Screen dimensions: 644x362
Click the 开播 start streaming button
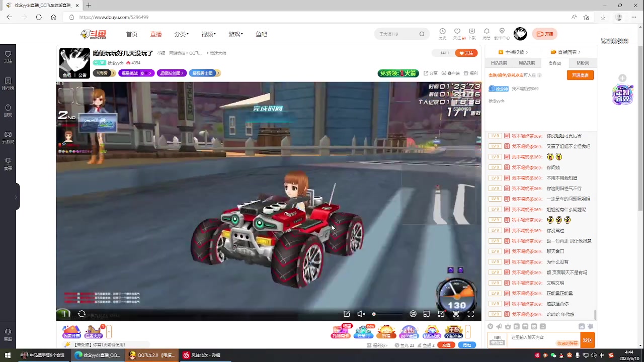point(545,34)
